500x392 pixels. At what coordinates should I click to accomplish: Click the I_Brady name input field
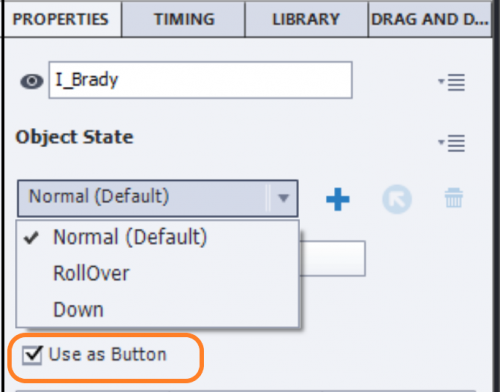(200, 80)
